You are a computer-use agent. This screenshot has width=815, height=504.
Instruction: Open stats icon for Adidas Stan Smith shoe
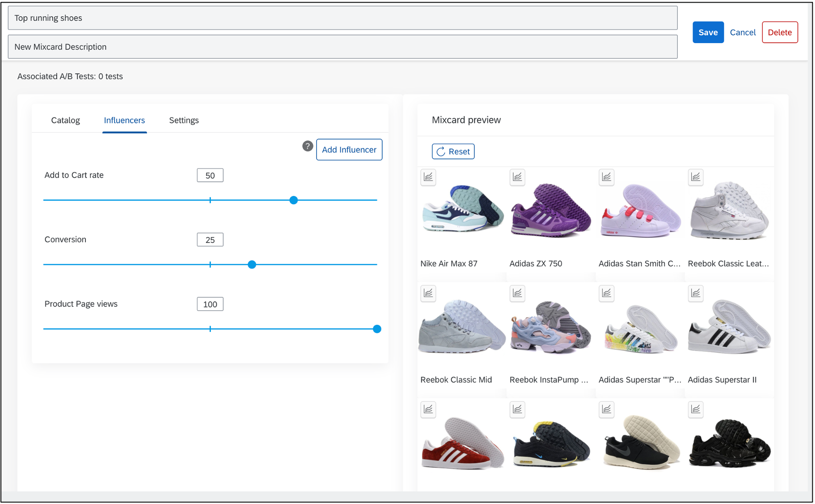pos(606,177)
